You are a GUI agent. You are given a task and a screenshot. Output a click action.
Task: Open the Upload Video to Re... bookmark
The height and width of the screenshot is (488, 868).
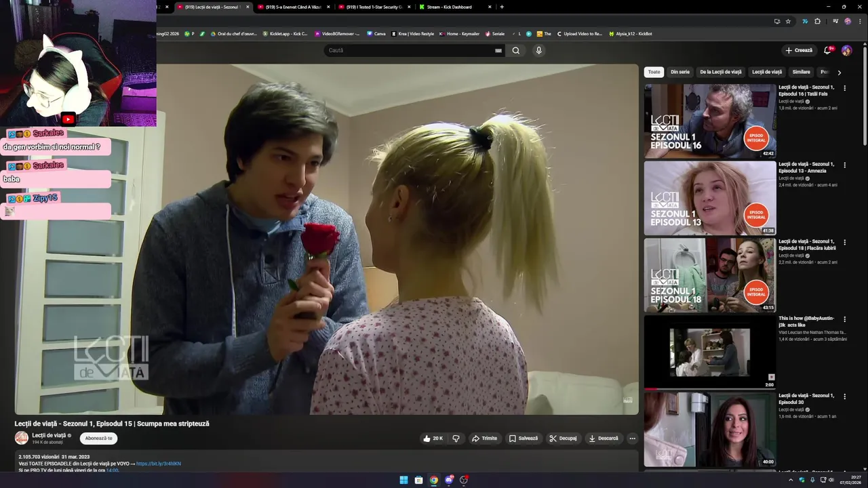[580, 33]
